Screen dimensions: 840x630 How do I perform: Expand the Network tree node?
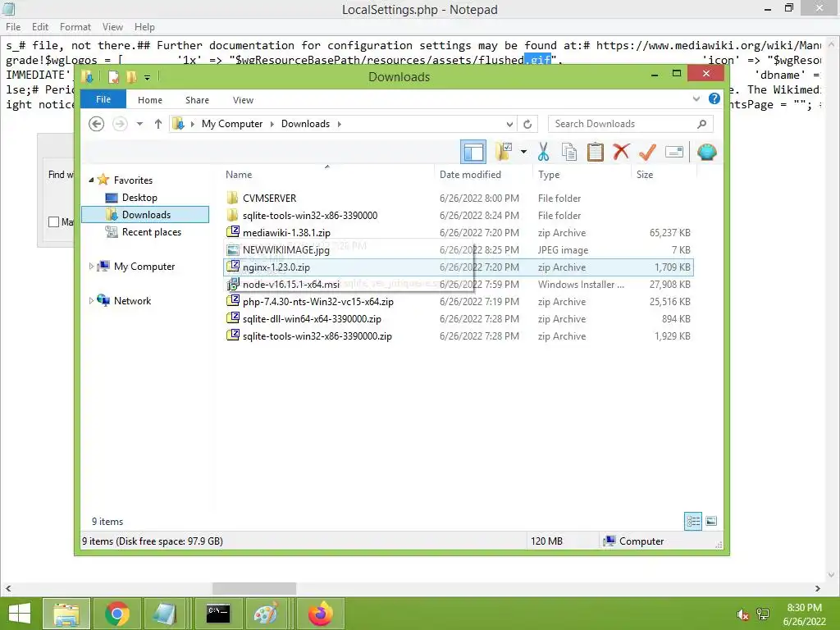(90, 300)
